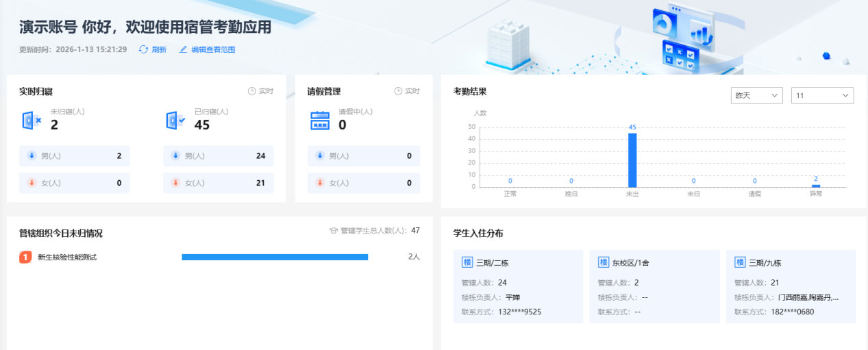868x350 pixels.
Task: Click the 已归寝(人) count 45
Action: point(202,125)
